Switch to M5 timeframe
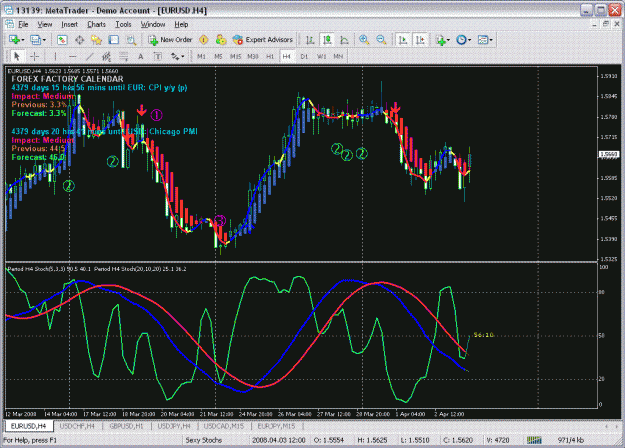 point(218,57)
